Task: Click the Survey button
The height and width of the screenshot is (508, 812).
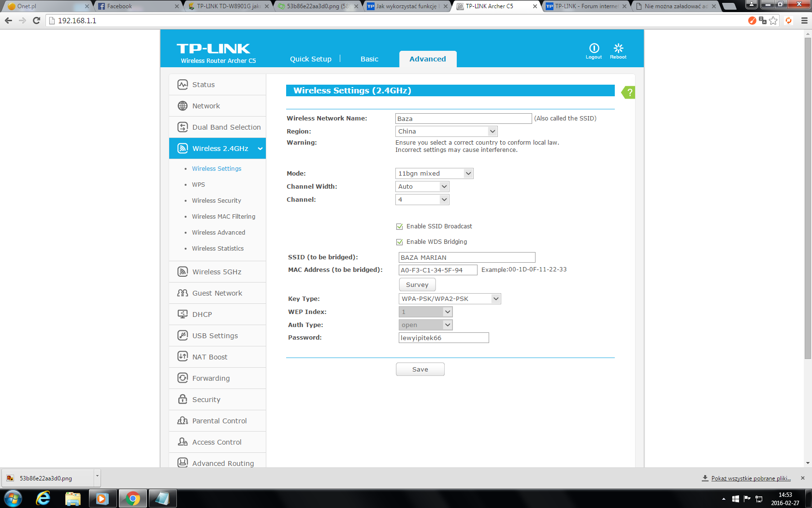Action: point(417,285)
